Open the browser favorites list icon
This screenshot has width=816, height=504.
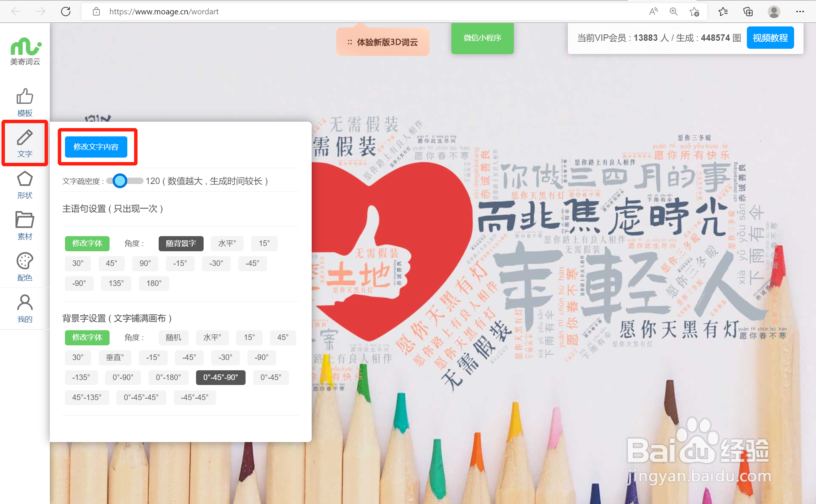[x=723, y=12]
